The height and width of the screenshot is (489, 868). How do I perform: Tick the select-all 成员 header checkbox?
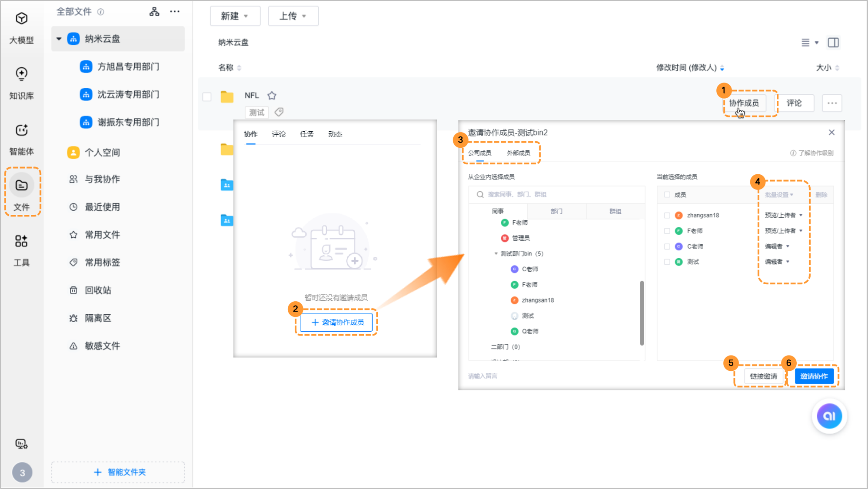667,195
